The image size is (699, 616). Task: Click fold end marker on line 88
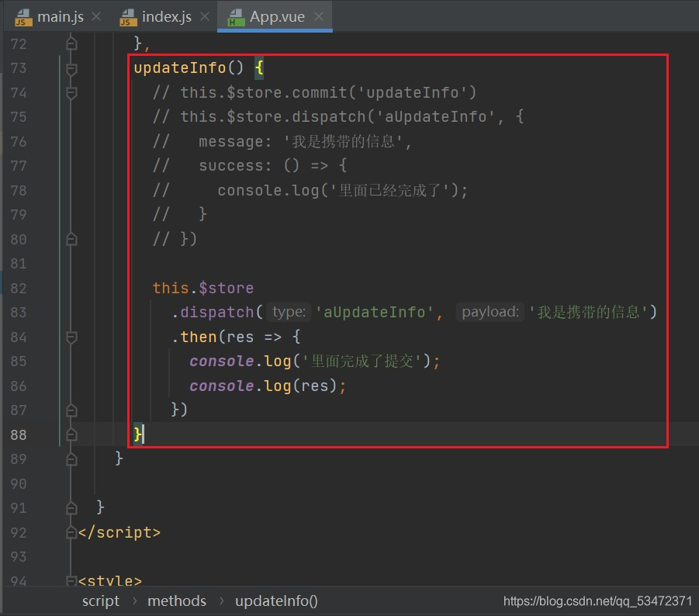(x=71, y=434)
